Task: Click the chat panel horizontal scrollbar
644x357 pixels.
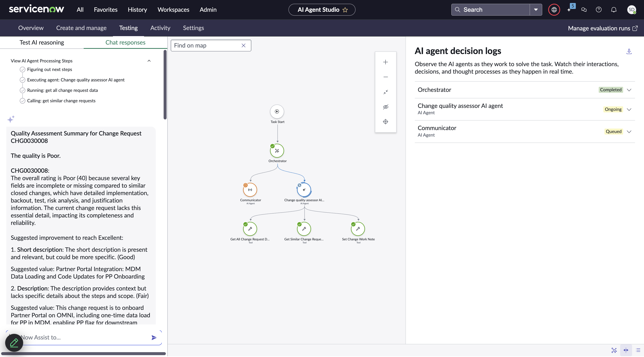Action: tap(83, 354)
